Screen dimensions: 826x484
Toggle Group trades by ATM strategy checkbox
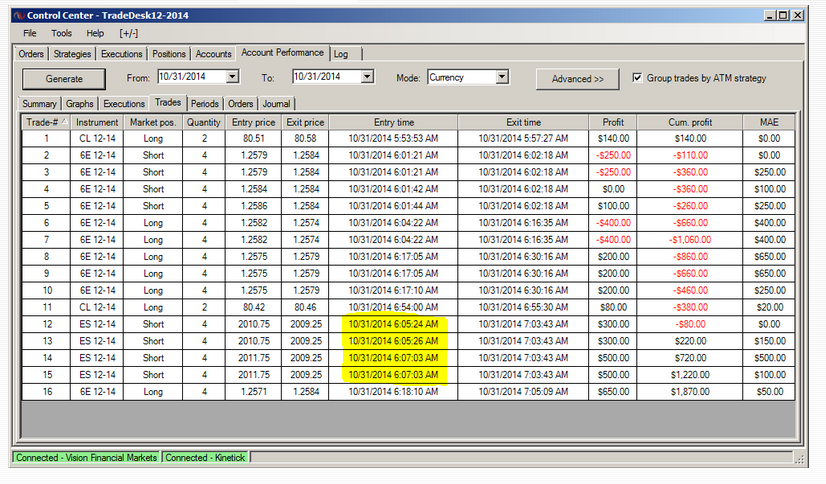(637, 78)
